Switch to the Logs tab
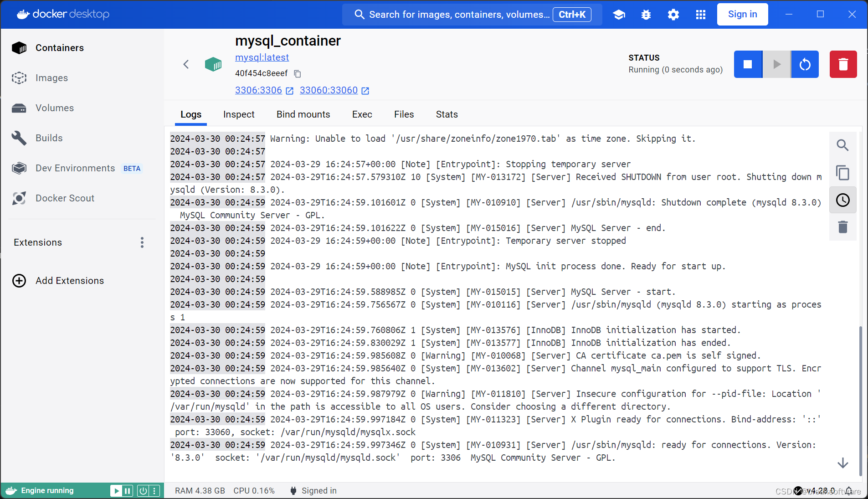 191,114
